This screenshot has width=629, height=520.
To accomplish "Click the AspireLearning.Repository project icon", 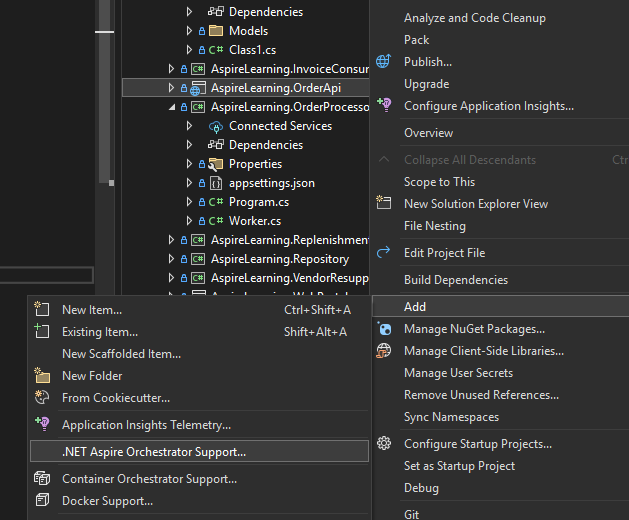I will tap(198, 259).
